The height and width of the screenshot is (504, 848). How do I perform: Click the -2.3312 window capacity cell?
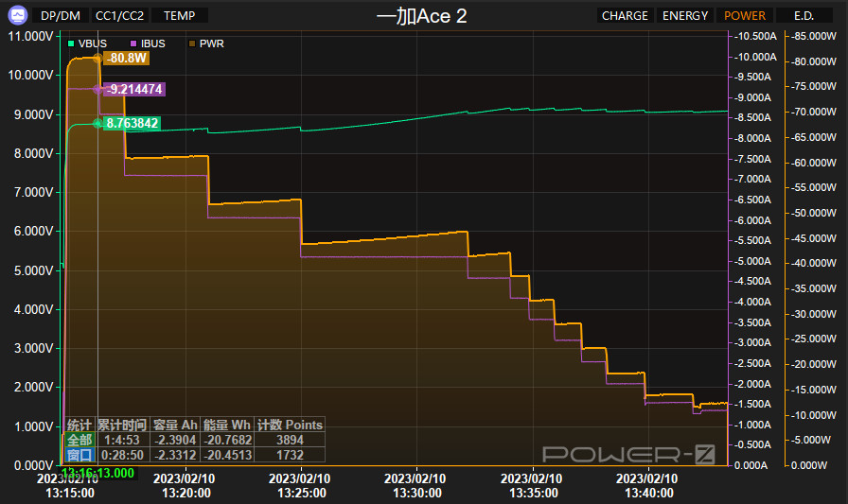175,455
